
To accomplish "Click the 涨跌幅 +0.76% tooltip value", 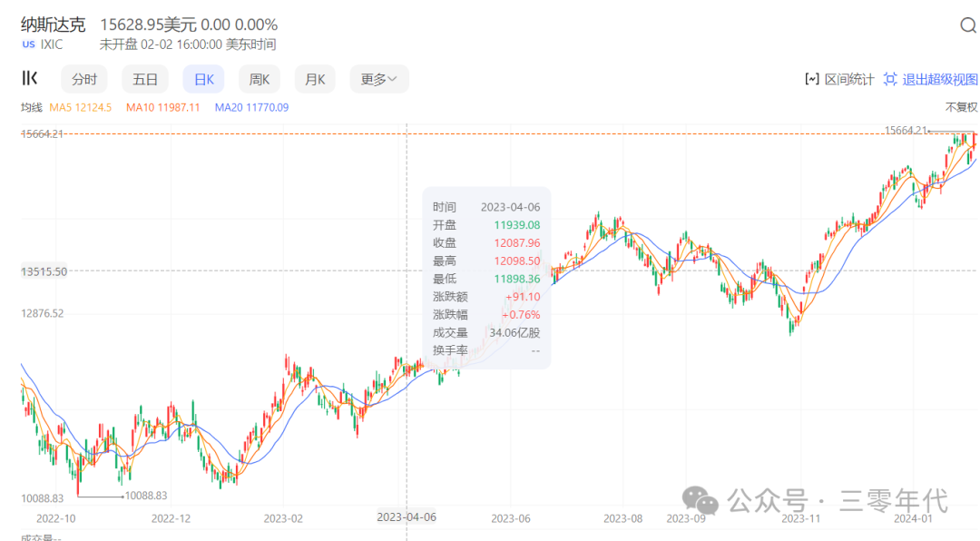I will coord(521,315).
